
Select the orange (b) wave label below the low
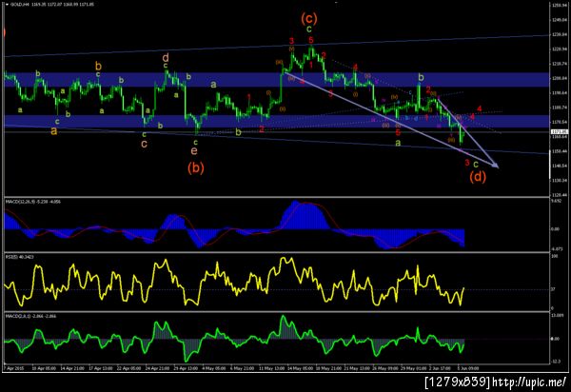coord(196,167)
